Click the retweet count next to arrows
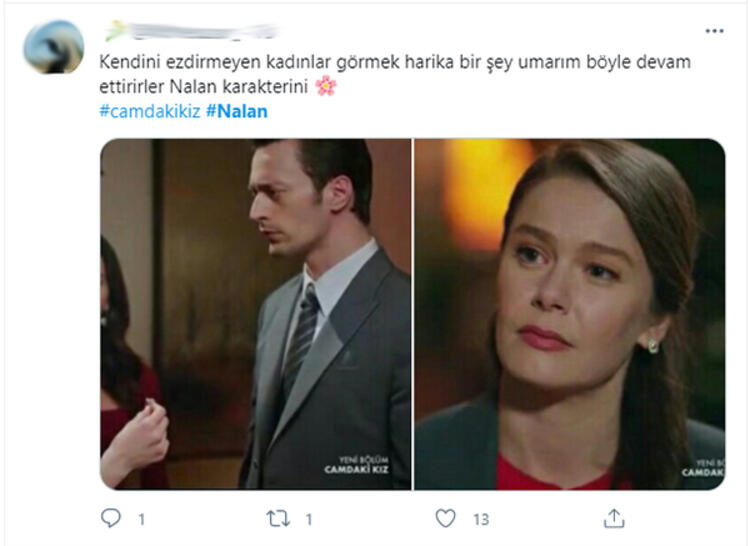The height and width of the screenshot is (546, 750). tap(309, 519)
